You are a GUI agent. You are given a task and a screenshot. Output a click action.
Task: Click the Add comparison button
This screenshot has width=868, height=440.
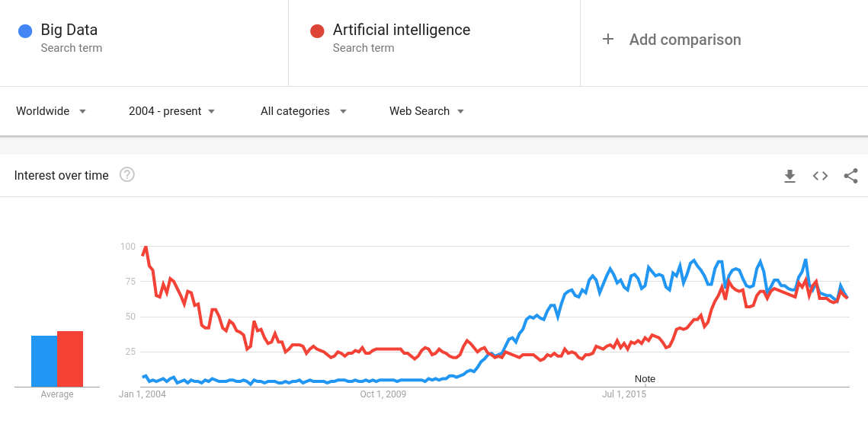point(684,40)
